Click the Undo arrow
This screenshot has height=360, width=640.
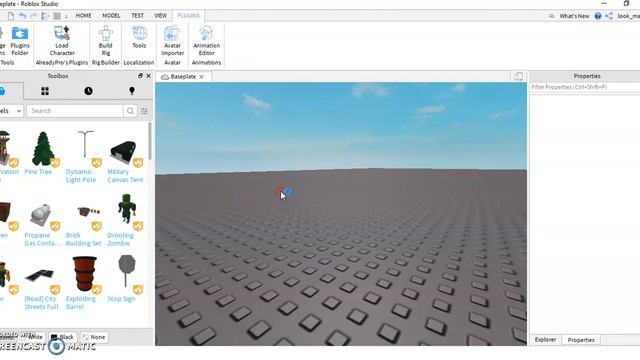(x=22, y=16)
